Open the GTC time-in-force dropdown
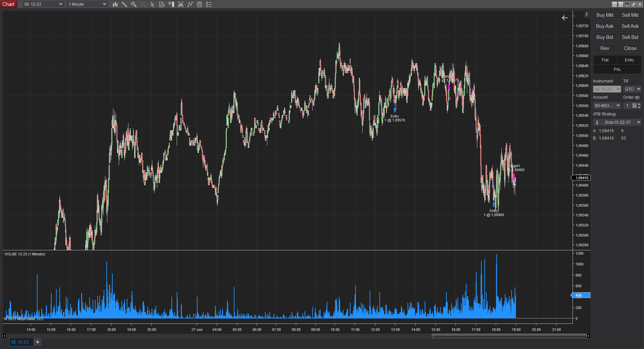644x349 pixels. point(632,89)
